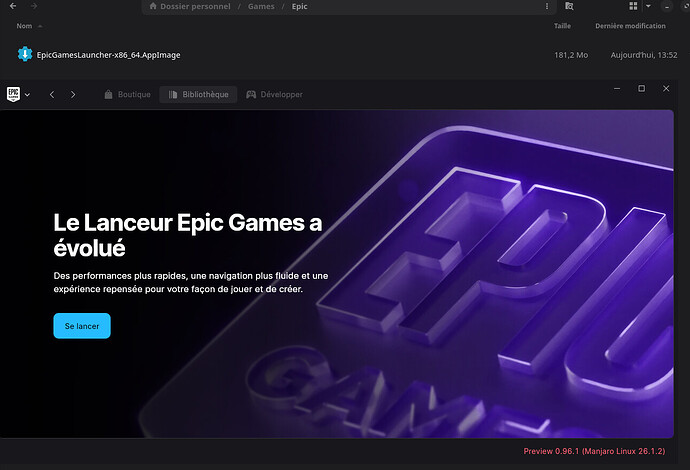This screenshot has height=470, width=690.
Task: Open the three-dot path bar menu
Action: (x=547, y=6)
